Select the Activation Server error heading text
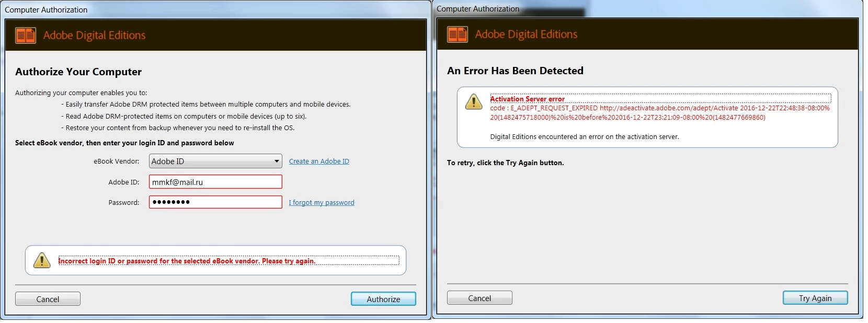 pos(527,99)
